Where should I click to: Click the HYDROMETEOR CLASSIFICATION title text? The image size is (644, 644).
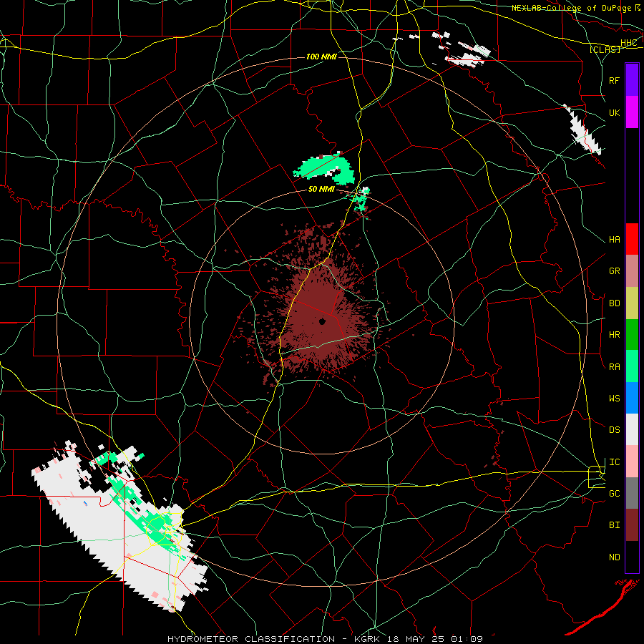coord(250,639)
